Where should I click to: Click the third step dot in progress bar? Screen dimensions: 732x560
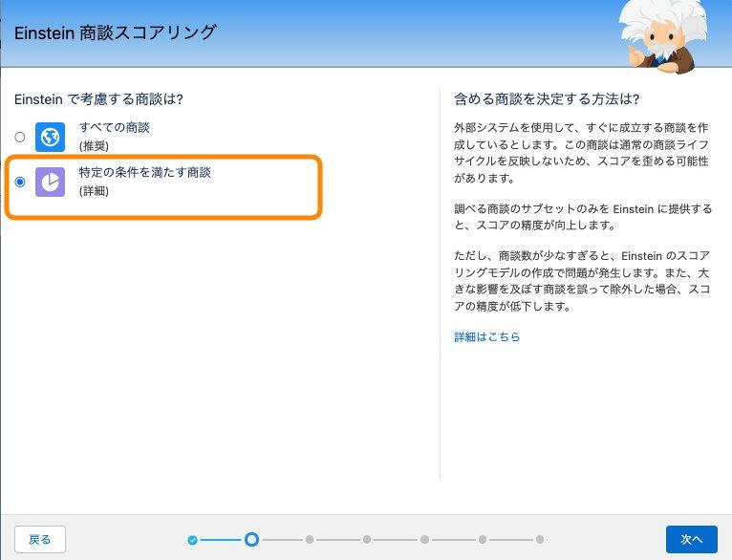point(310,540)
